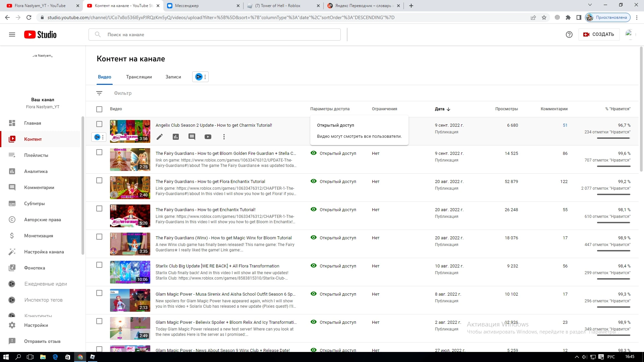This screenshot has height=362, width=644.
Task: Click the sidebar scrollbar
Action: click(83, 185)
